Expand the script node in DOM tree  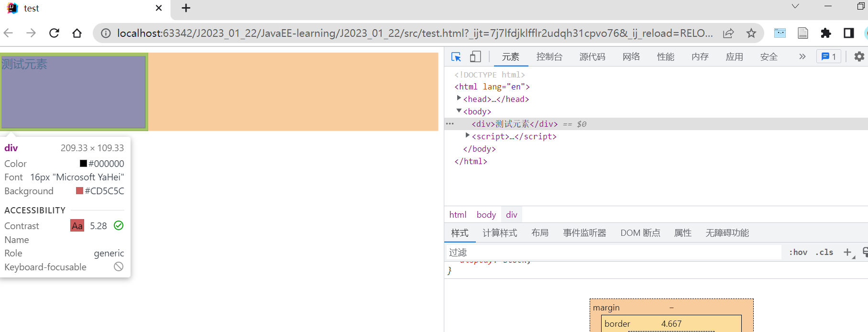[x=468, y=136]
